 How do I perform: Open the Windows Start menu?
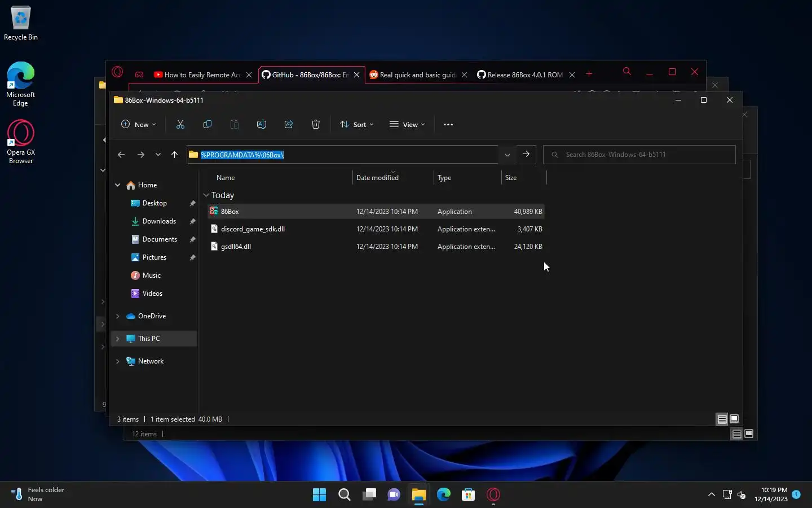[x=319, y=494]
